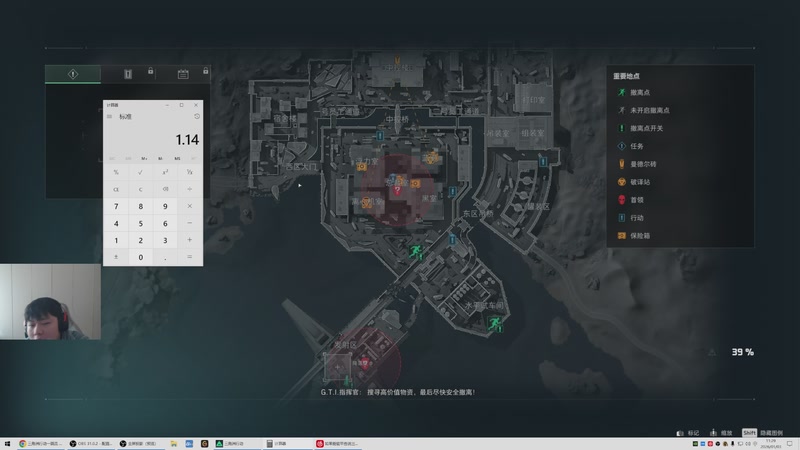Screen dimensions: 800x450
Task: Click the equals key
Action: pos(189,257)
